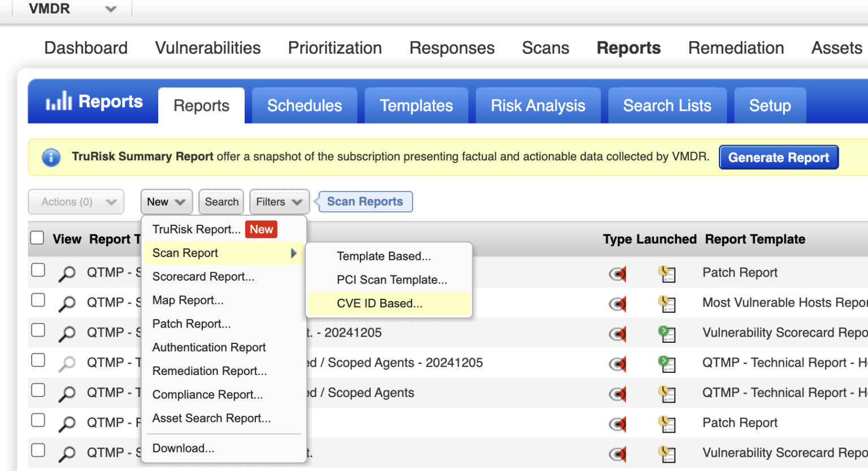This screenshot has height=471, width=868.
Task: Open view magnifier for Patch Report first row
Action: pyautogui.click(x=67, y=274)
